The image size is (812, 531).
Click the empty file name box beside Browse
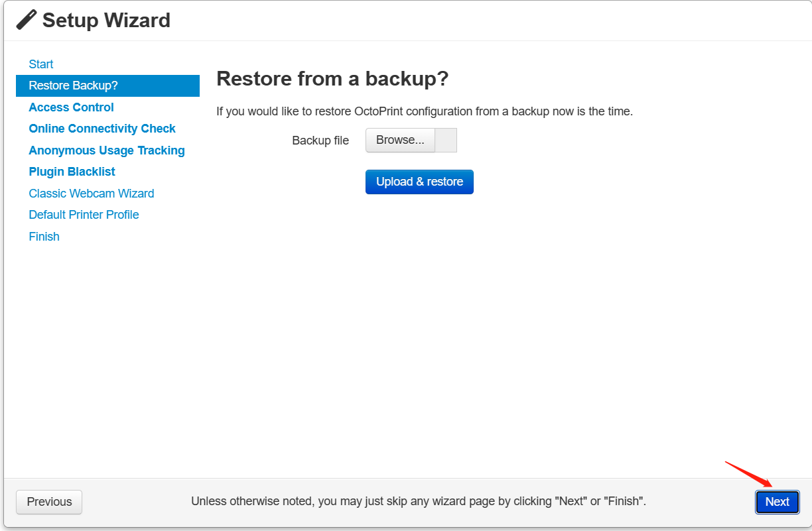tap(446, 141)
